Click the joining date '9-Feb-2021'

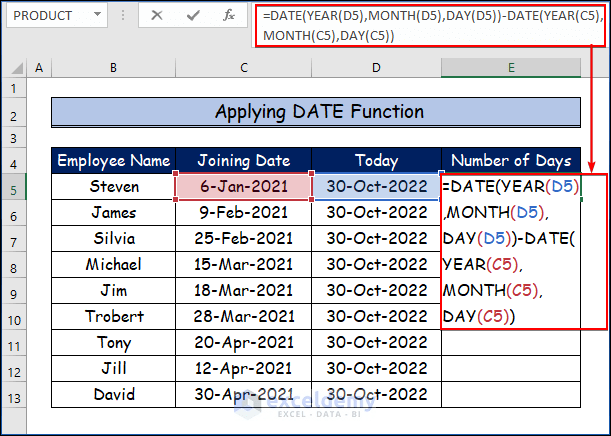[244, 213]
